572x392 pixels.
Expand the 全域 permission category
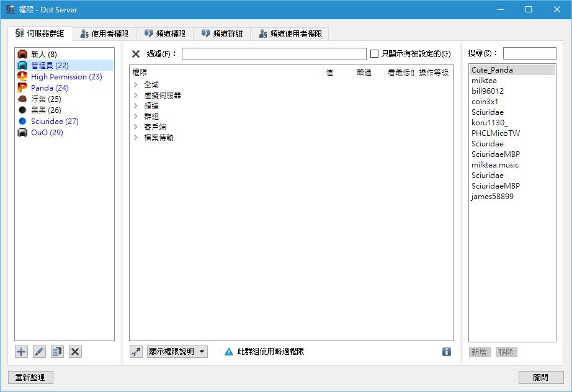(136, 85)
